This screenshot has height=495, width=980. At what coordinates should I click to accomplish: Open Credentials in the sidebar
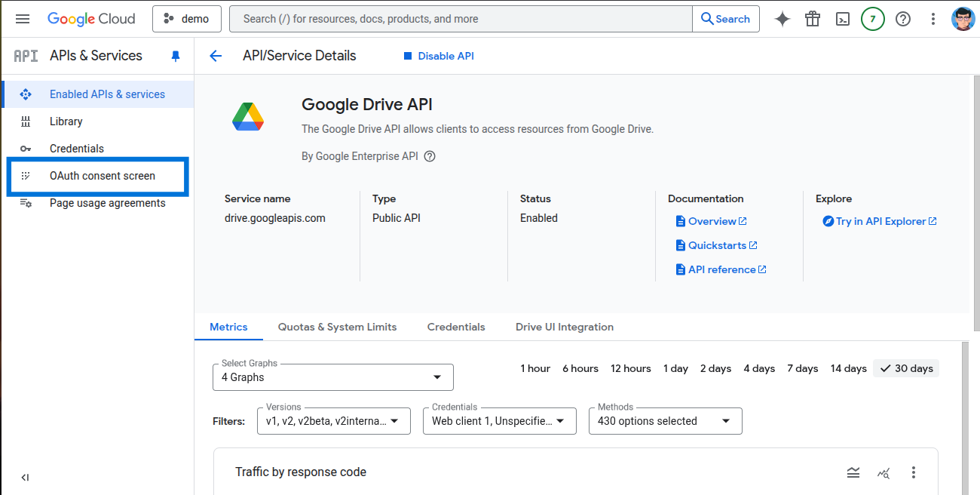(97, 149)
